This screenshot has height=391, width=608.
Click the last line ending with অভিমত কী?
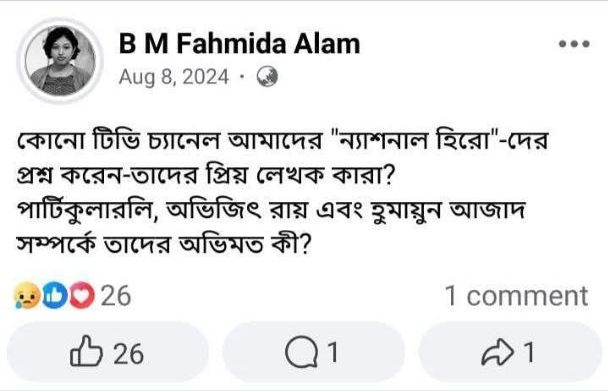164,244
